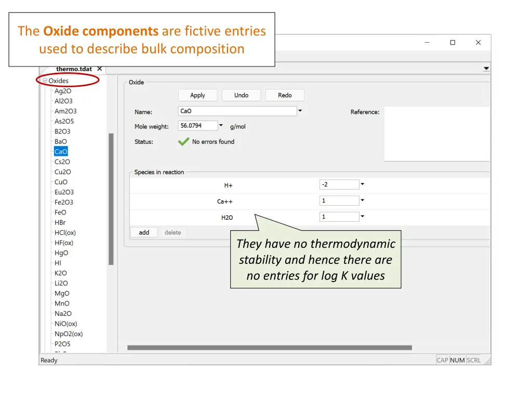Click the NUM status bar indicator
The width and height of the screenshot is (532, 399).
click(457, 360)
